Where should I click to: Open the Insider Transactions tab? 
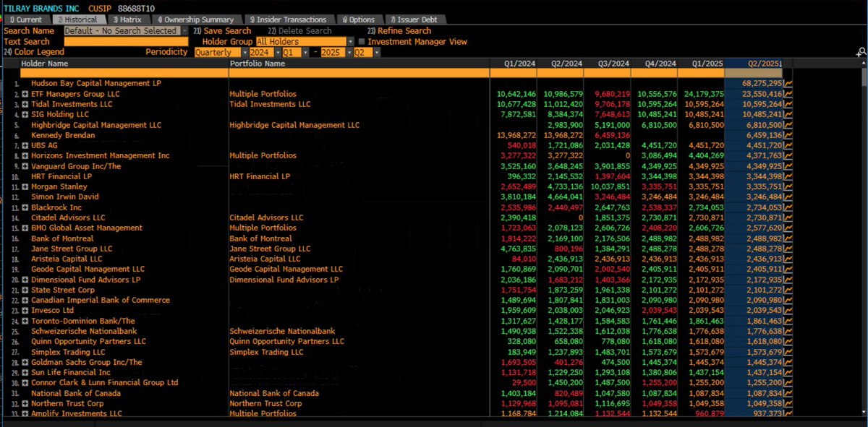tap(289, 20)
